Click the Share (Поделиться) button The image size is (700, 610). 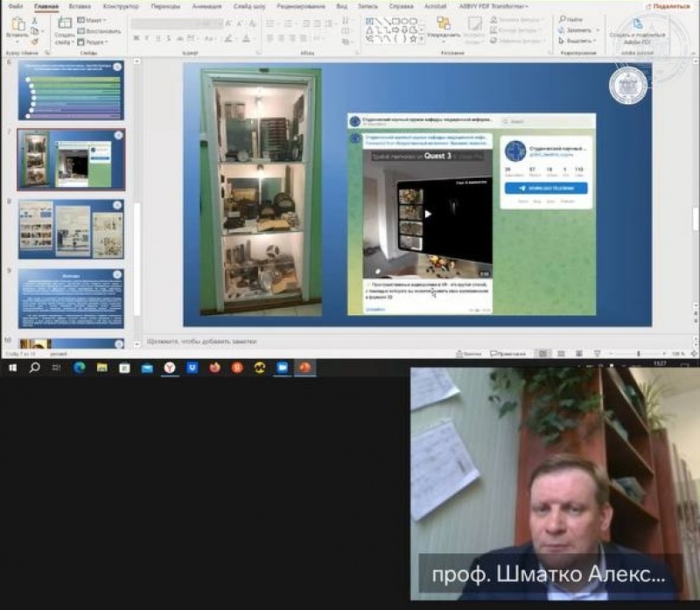click(668, 6)
